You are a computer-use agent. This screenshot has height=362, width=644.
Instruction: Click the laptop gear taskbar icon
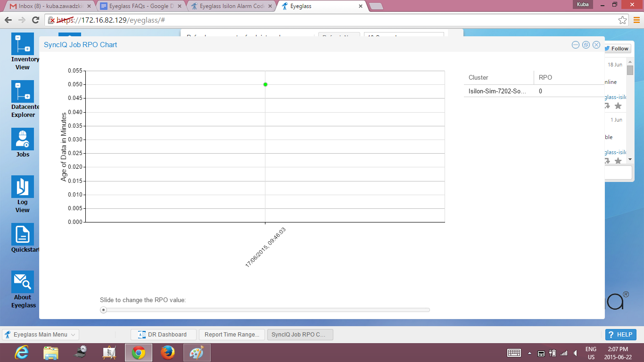80,353
